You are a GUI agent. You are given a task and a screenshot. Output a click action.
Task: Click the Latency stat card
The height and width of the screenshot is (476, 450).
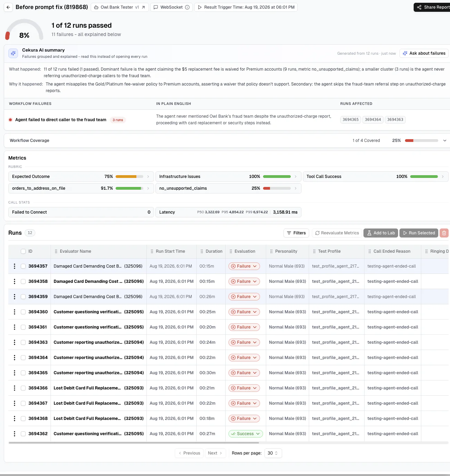coord(228,212)
